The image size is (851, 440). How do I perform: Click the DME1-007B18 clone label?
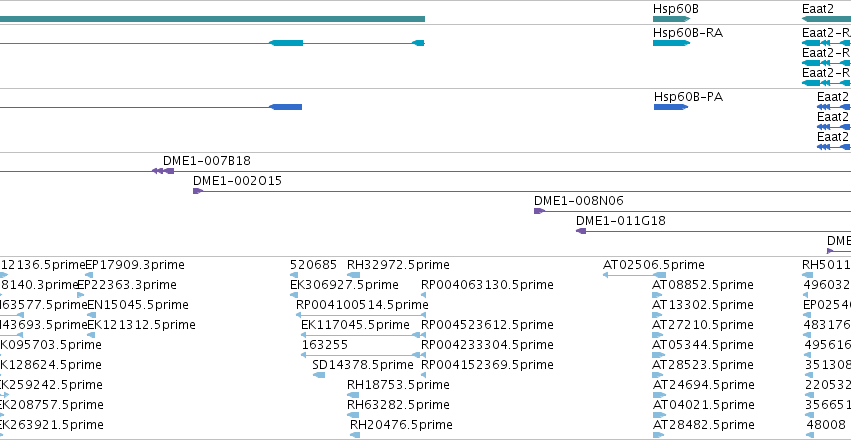[207, 161]
